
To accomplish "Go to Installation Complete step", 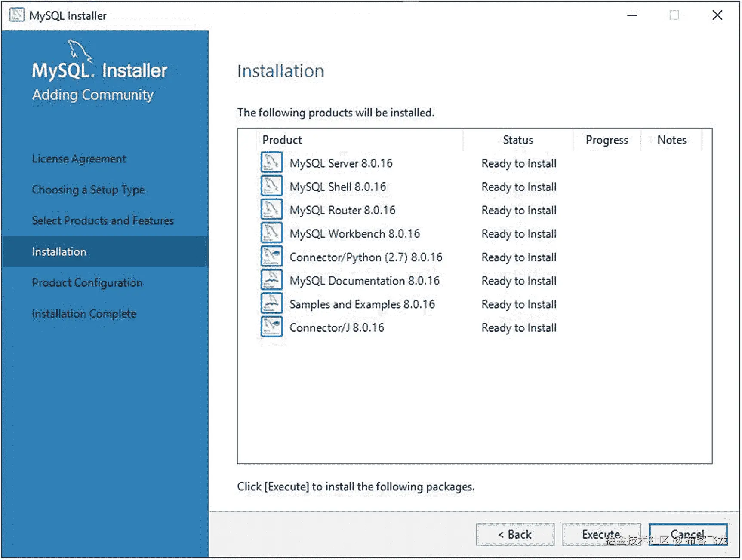I will pyautogui.click(x=84, y=313).
